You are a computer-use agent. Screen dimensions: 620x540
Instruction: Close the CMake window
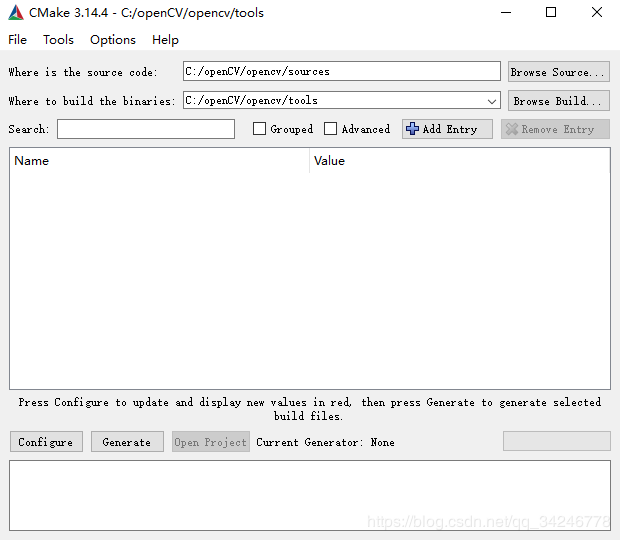click(x=597, y=13)
